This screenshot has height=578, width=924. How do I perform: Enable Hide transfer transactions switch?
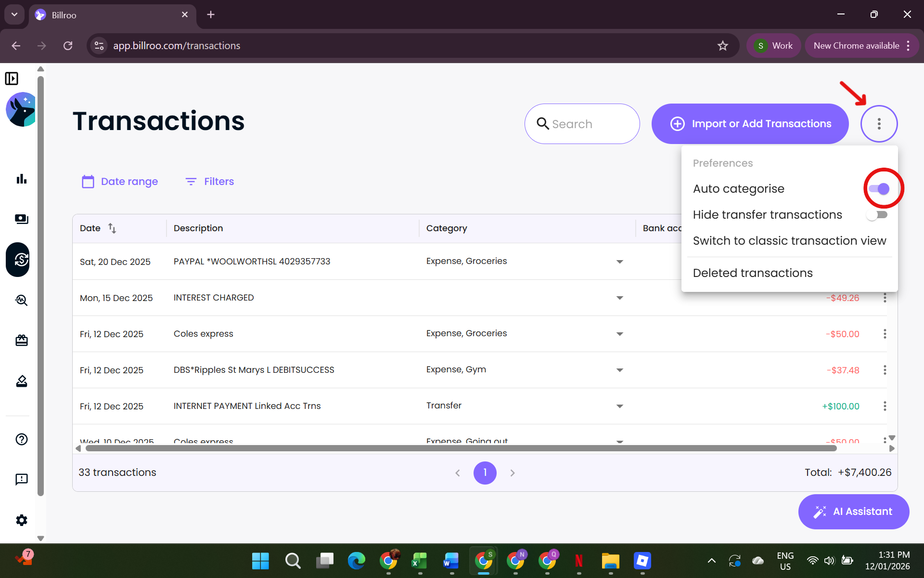point(877,215)
